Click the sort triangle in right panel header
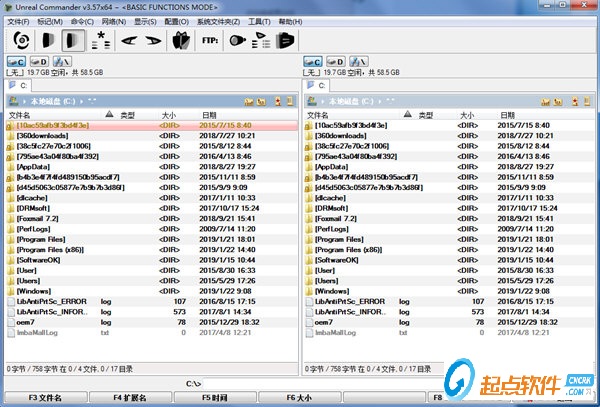Viewport: 600px width, 407px height. tap(408, 114)
